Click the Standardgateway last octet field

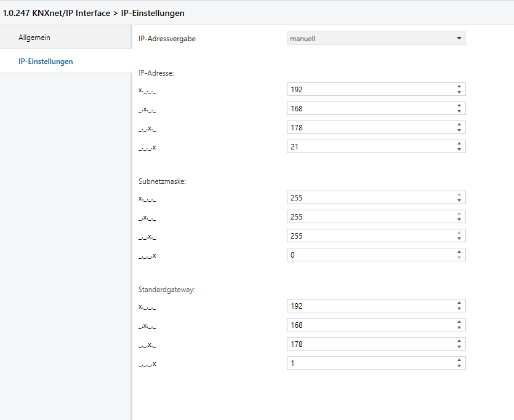[x=369, y=363]
